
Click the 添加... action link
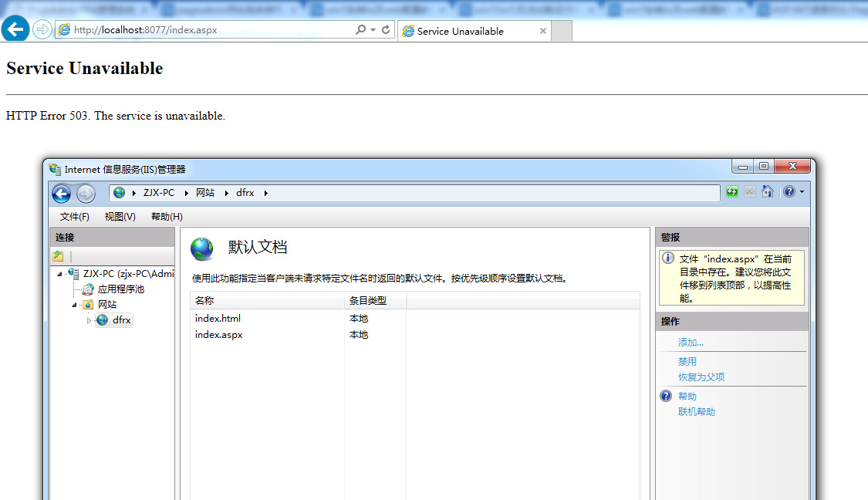tap(691, 343)
